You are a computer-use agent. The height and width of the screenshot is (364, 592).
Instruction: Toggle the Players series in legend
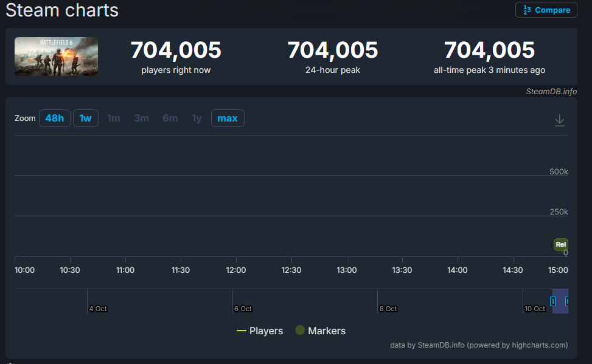pos(260,331)
